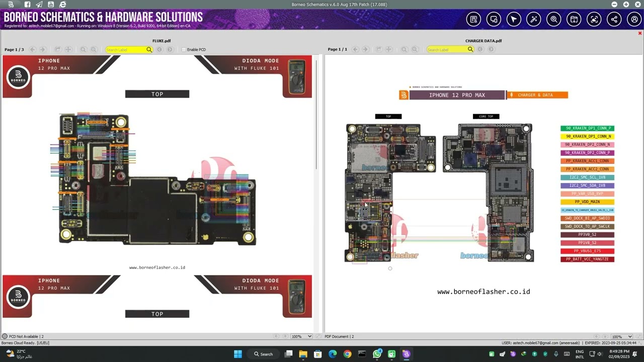
Task: Click the weather widget in taskbar
Action: [x=19, y=354]
